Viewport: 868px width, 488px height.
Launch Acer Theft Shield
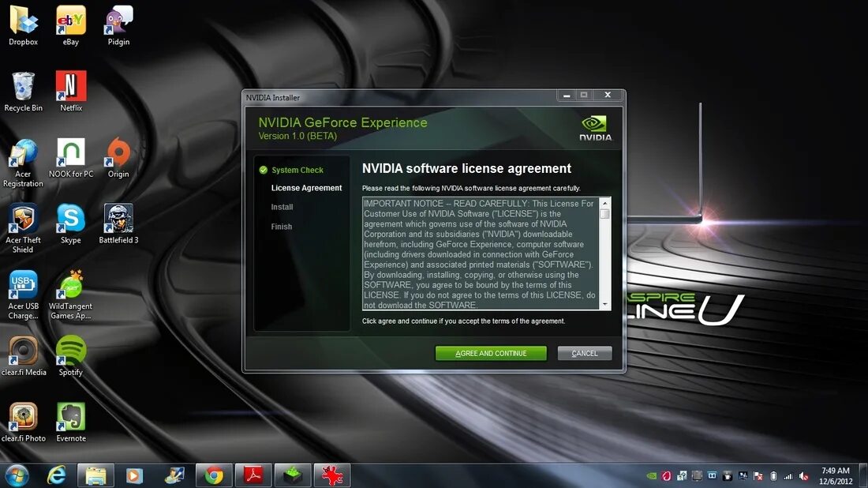[23, 228]
